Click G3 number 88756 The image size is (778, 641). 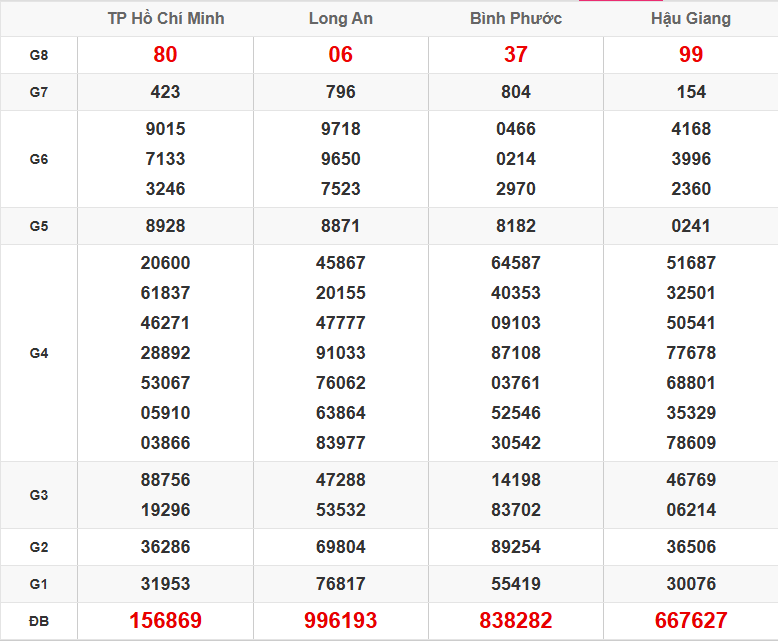tap(165, 480)
